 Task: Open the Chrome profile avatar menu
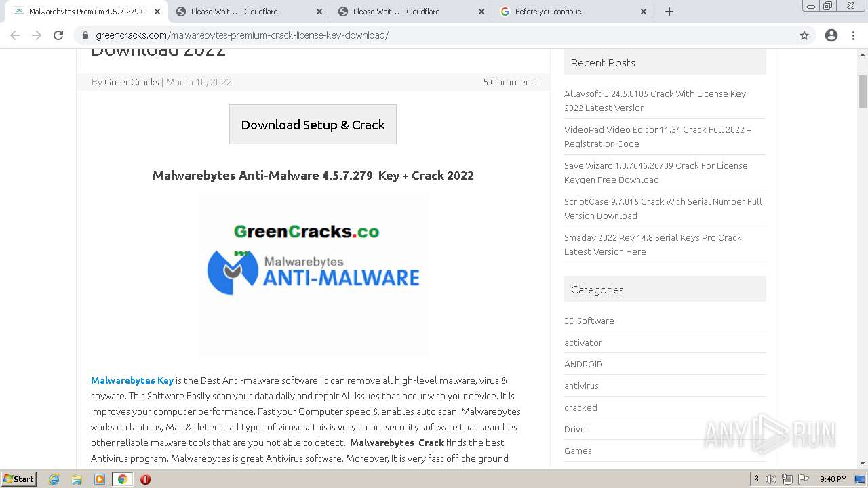point(831,35)
